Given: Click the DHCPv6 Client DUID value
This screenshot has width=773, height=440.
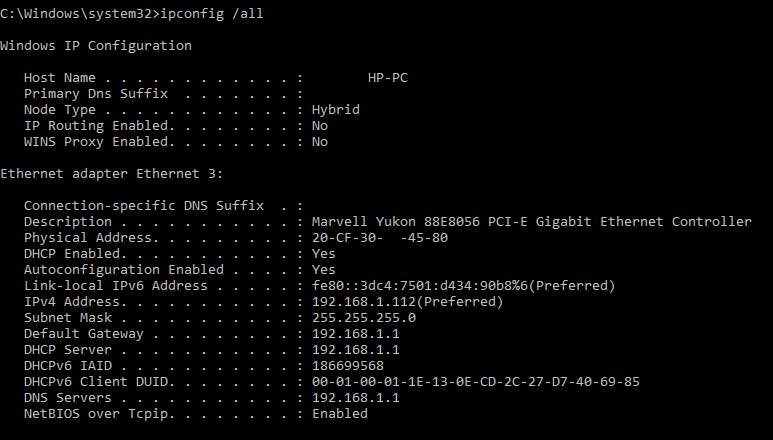Looking at the screenshot, I should click(475, 381).
